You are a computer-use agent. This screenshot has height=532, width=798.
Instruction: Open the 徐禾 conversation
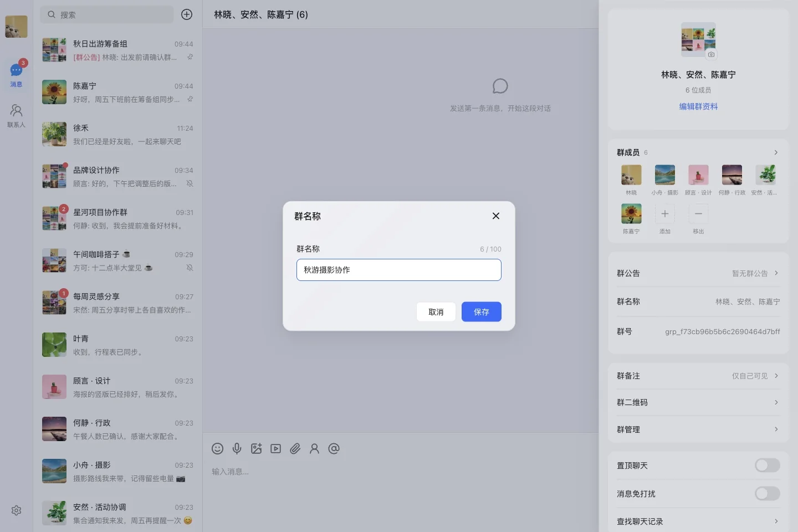coord(117,134)
